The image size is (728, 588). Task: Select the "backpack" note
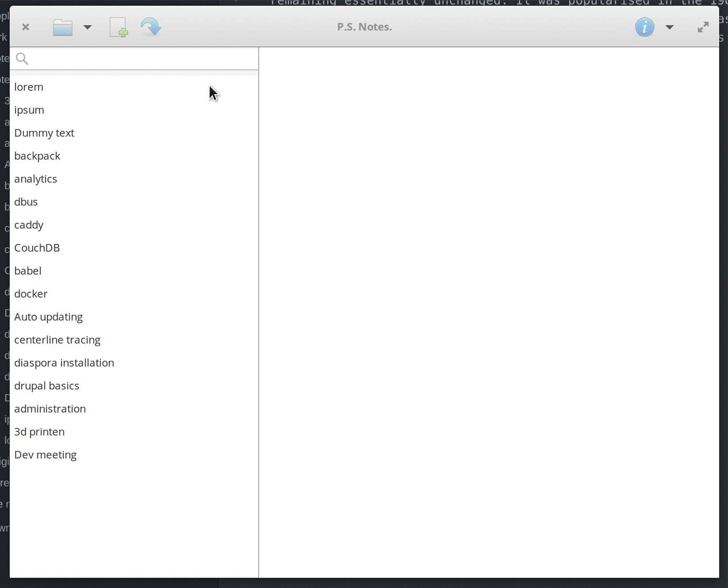tap(38, 156)
